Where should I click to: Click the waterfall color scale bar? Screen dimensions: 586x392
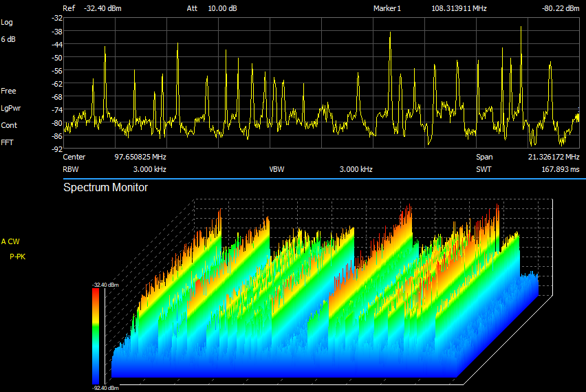click(96, 336)
